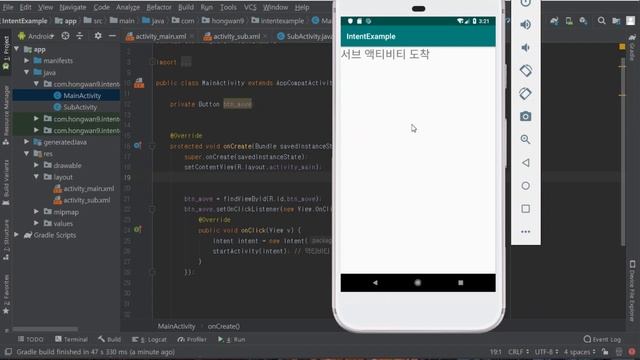The width and height of the screenshot is (640, 360).
Task: Open the Build menu
Action: click(186, 7)
